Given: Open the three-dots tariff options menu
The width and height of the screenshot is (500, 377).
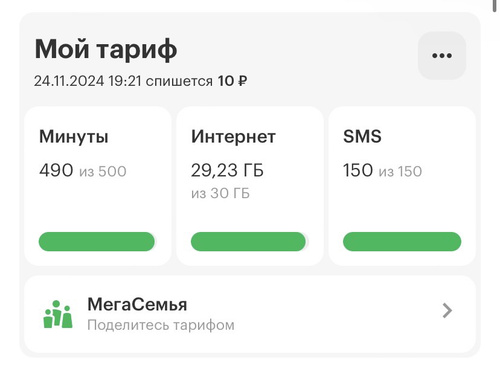Looking at the screenshot, I should point(442,55).
